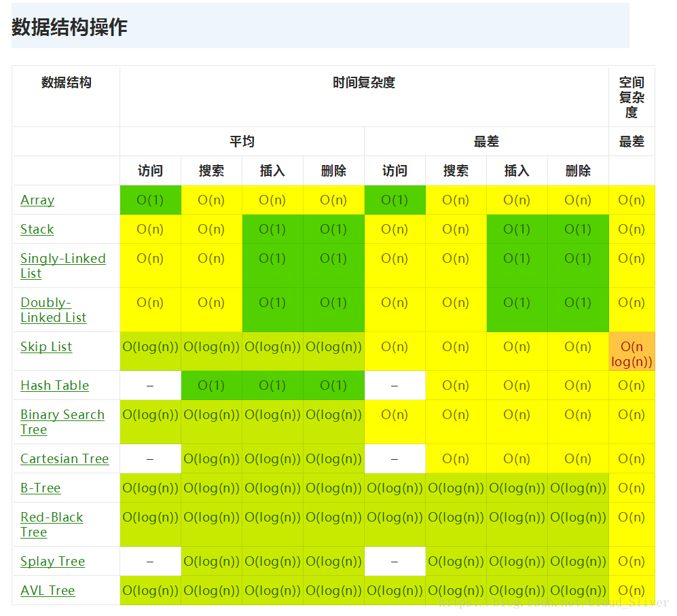Image resolution: width=677 pixels, height=616 pixels.
Task: Click Array worst access O(1) cell
Action: (395, 200)
